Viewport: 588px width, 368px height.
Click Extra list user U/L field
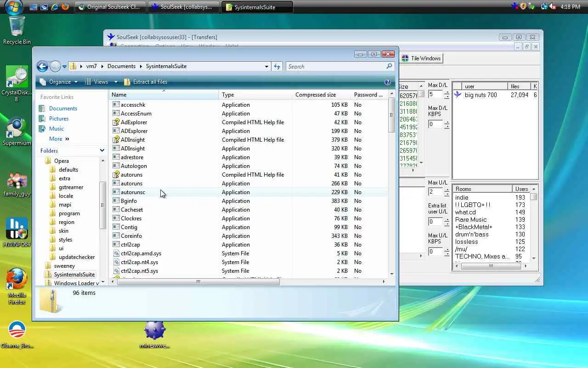point(435,222)
